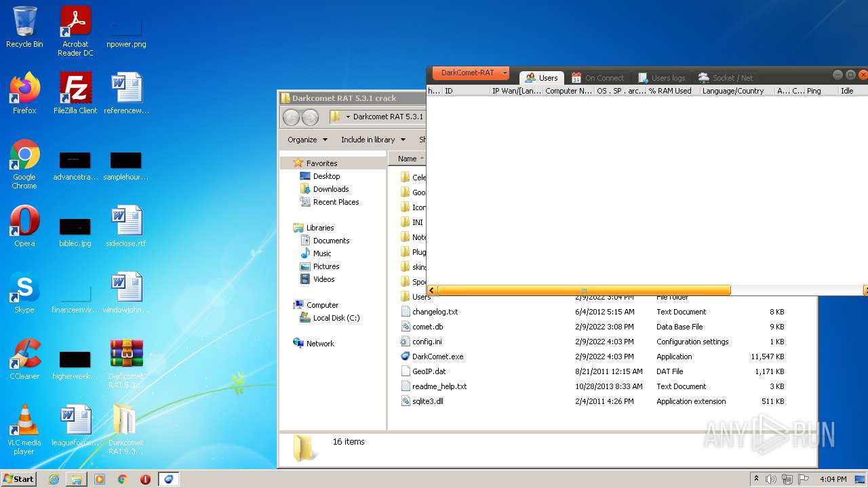Launch Skype from the desktop
This screenshot has width=868, height=488.
click(24, 293)
